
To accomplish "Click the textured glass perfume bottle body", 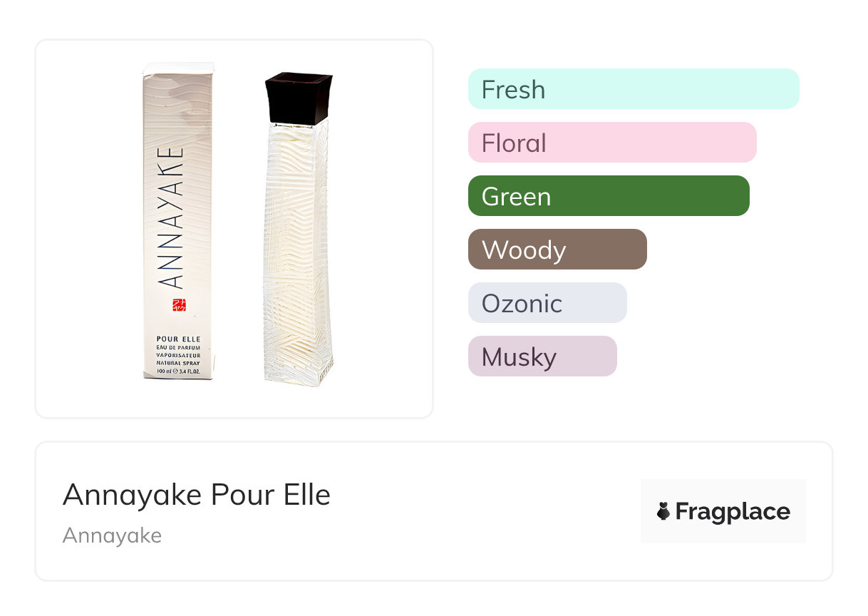I will click(298, 257).
